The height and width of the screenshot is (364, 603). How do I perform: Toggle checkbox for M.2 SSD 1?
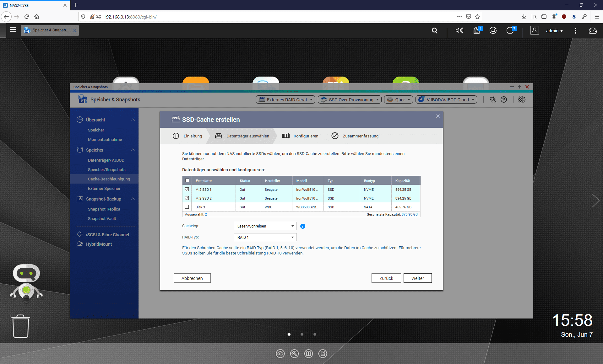[x=187, y=189]
